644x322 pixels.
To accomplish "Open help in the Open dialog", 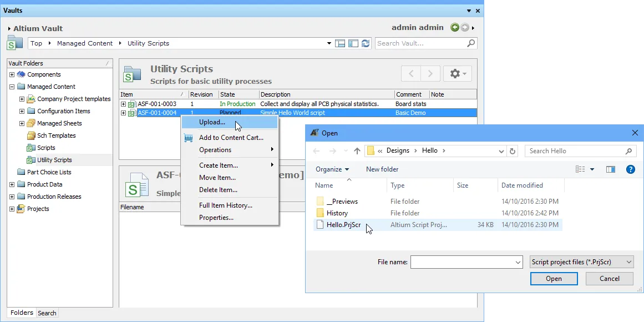I will pos(631,169).
